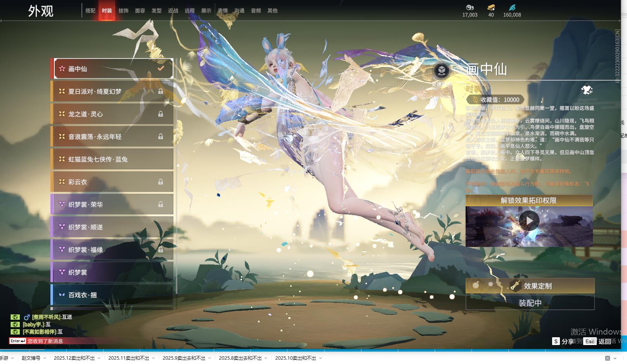627x364 pixels.
Task: Click the lock icon on 彩云衣
Action: 161,182
